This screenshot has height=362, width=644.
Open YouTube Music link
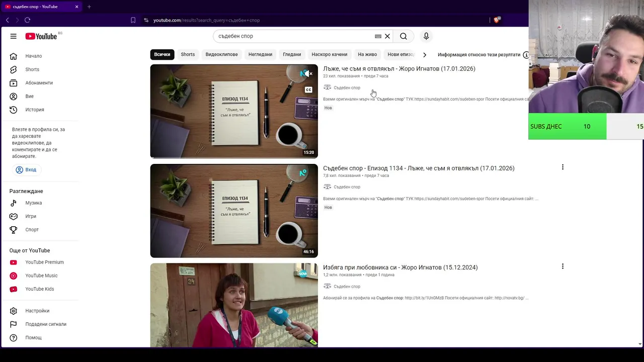[x=40, y=276]
